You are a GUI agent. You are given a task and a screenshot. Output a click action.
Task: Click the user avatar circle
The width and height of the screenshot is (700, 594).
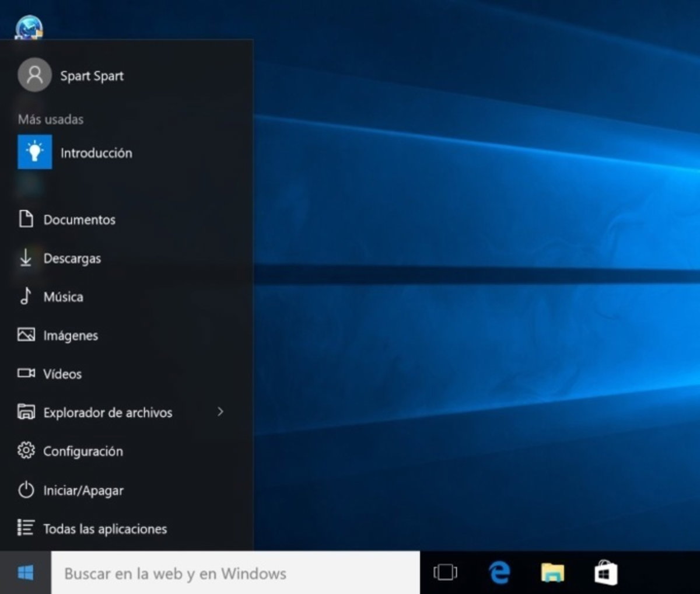[34, 75]
